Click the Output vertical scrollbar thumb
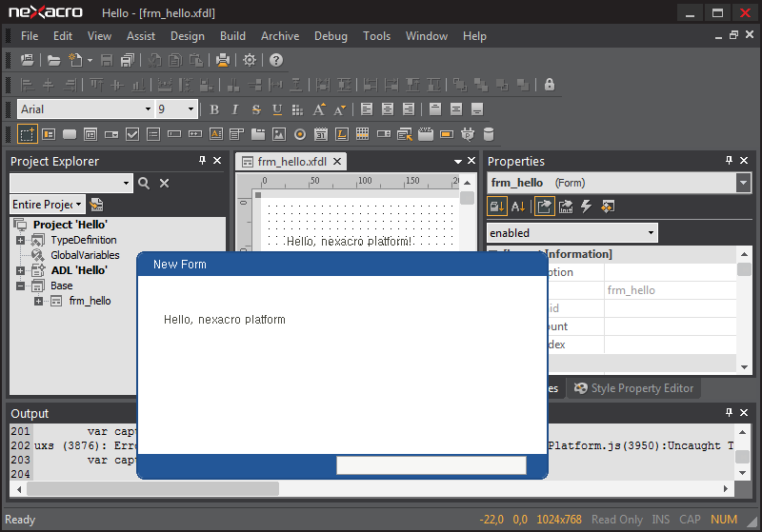762x532 pixels. point(742,457)
